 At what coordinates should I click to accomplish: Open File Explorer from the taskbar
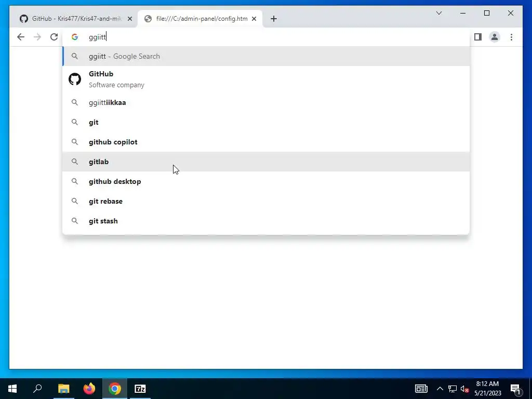[x=63, y=389]
